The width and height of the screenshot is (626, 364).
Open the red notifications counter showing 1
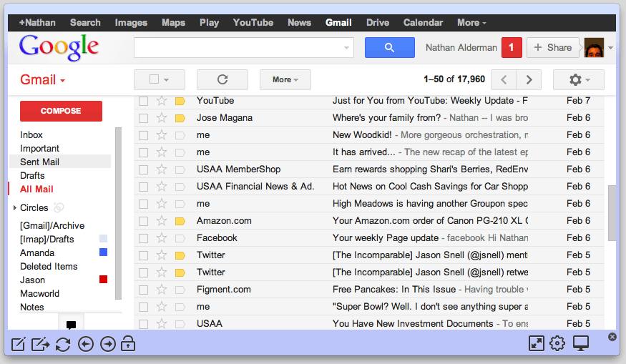click(512, 47)
